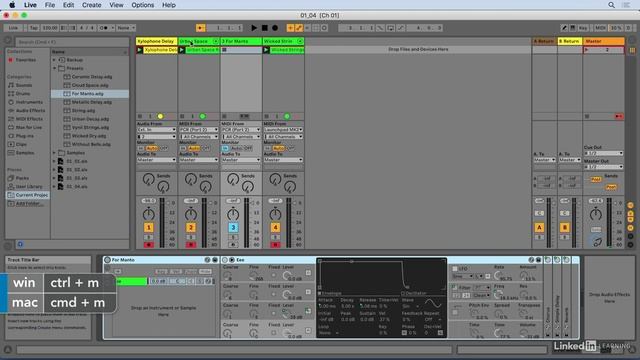Open the Help menu

point(169,5)
